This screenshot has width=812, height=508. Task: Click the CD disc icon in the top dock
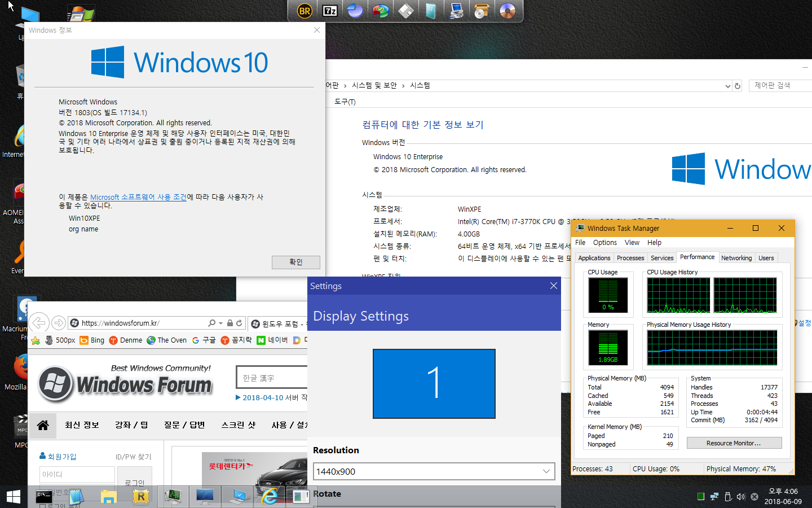pos(507,11)
